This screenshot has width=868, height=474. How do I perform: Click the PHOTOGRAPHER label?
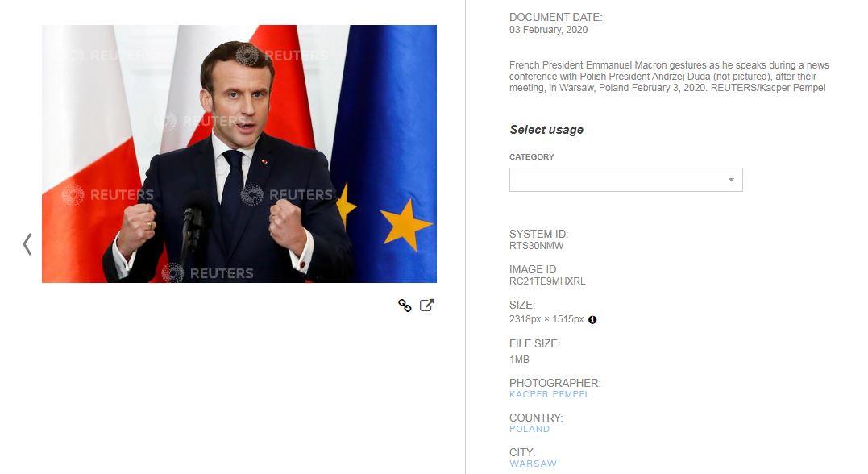tap(554, 383)
